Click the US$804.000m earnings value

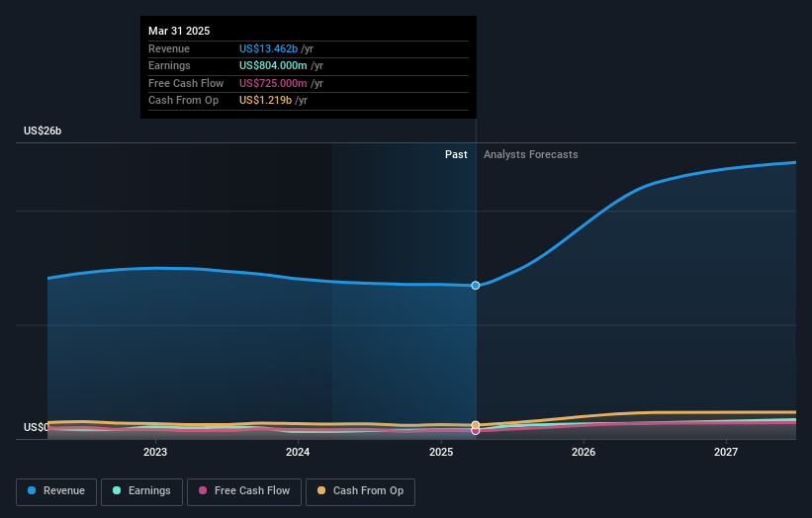(273, 65)
